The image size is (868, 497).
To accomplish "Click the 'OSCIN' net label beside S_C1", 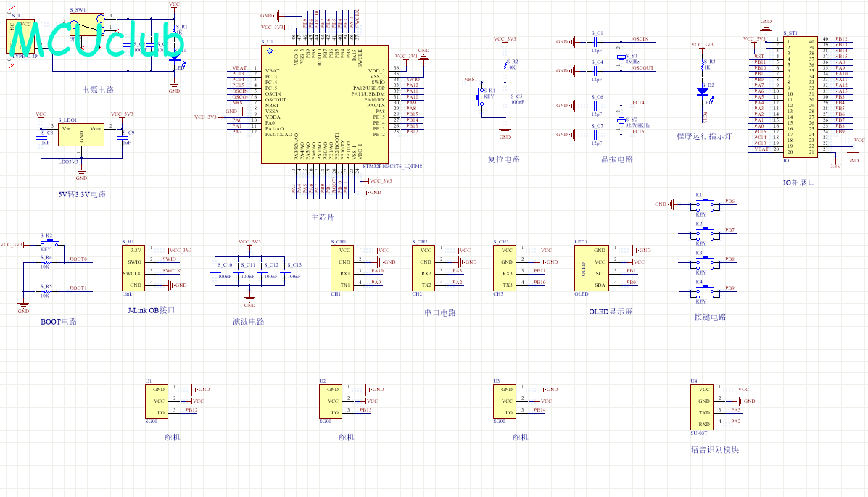I will tap(640, 38).
